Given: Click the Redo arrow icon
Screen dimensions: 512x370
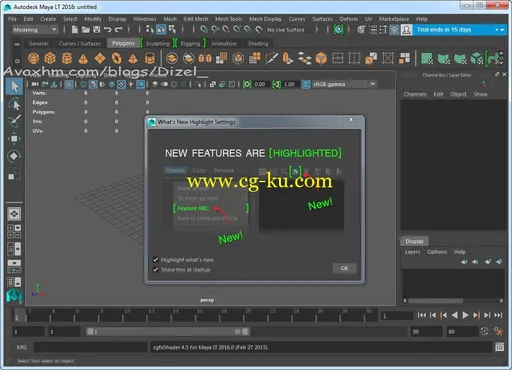Looking at the screenshot, I should (118, 30).
